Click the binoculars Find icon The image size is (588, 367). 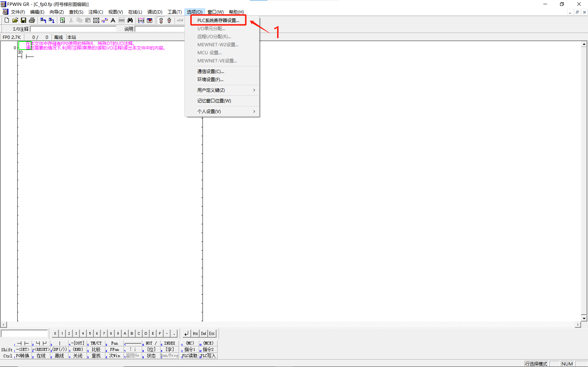coord(130,20)
